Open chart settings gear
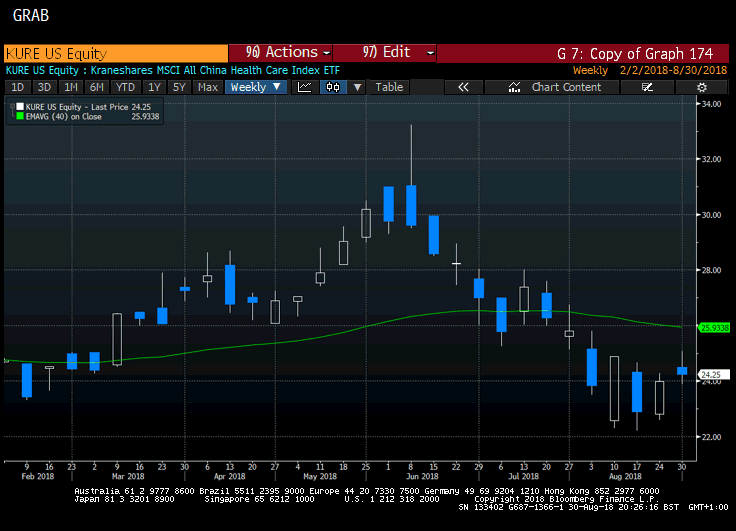Image resolution: width=736 pixels, height=531 pixels. pos(702,87)
